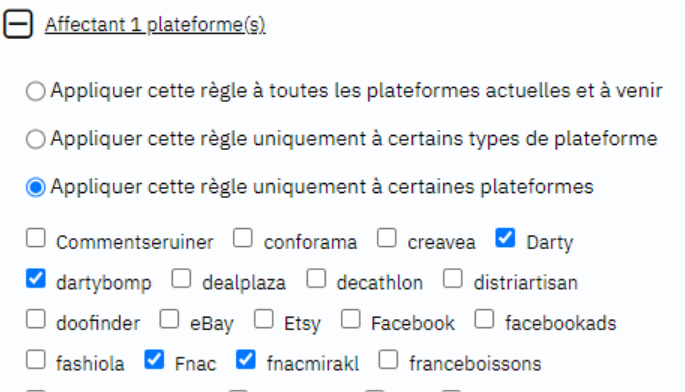Check the dealplaza platform

pos(181,278)
